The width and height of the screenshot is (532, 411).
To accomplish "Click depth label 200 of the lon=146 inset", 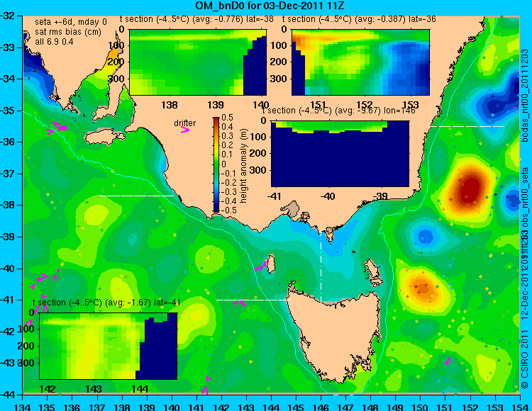I will pyautogui.click(x=257, y=154).
